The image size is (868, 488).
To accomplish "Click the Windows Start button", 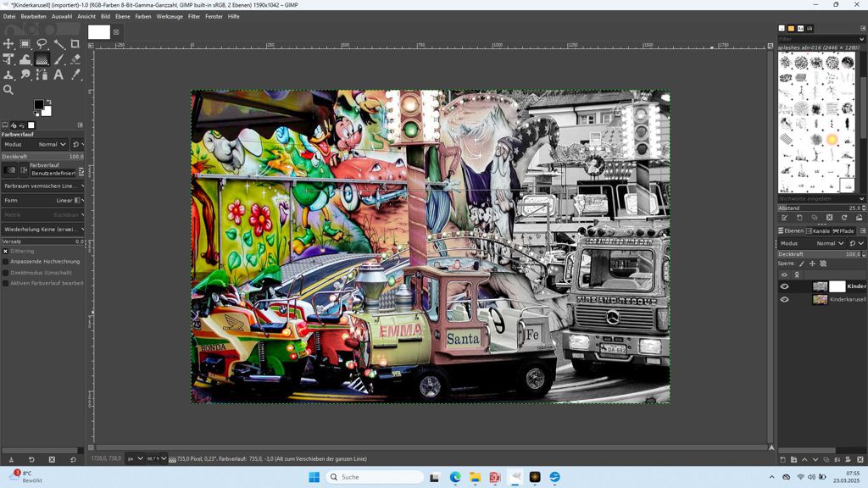I will click(314, 477).
